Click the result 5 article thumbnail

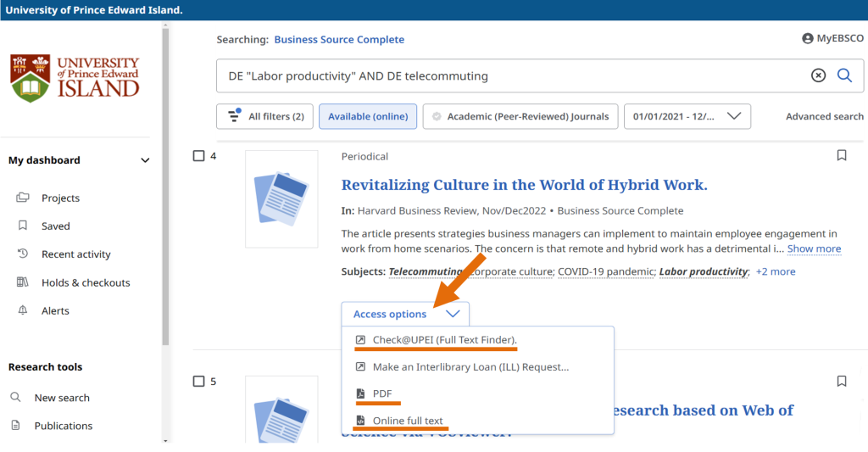281,410
